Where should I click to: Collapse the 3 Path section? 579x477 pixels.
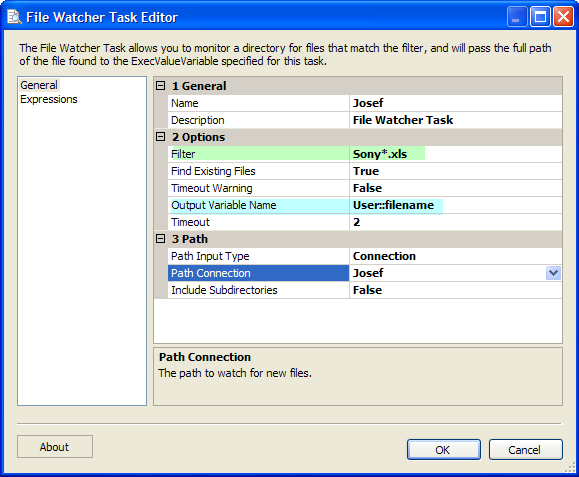[x=161, y=238]
